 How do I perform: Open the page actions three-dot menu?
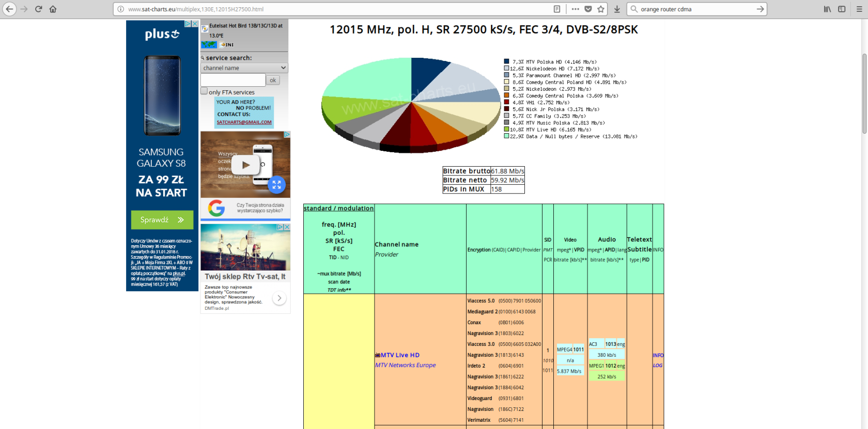pos(576,9)
